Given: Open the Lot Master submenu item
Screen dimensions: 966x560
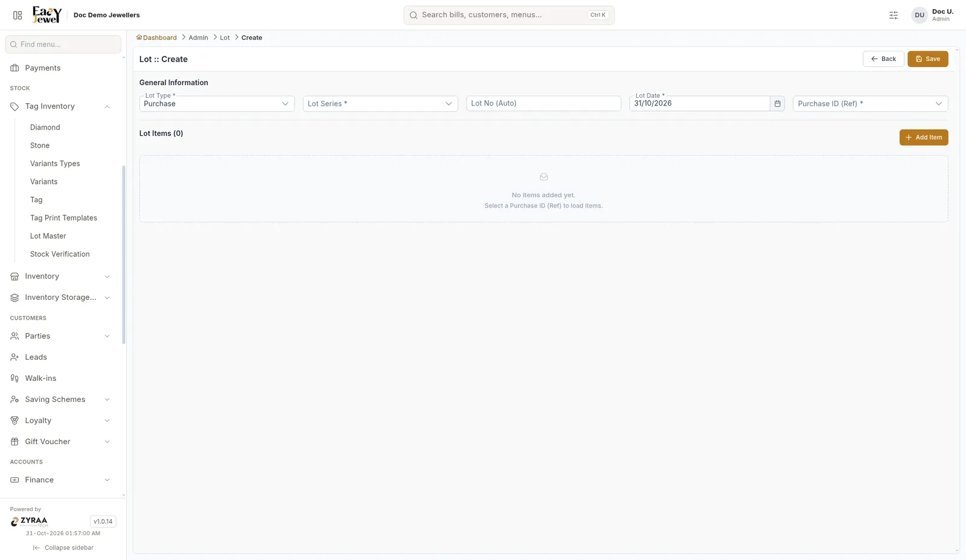Looking at the screenshot, I should [x=48, y=236].
